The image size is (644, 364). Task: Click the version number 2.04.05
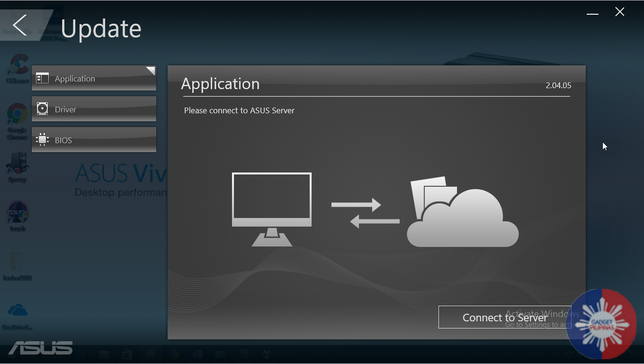pos(558,85)
